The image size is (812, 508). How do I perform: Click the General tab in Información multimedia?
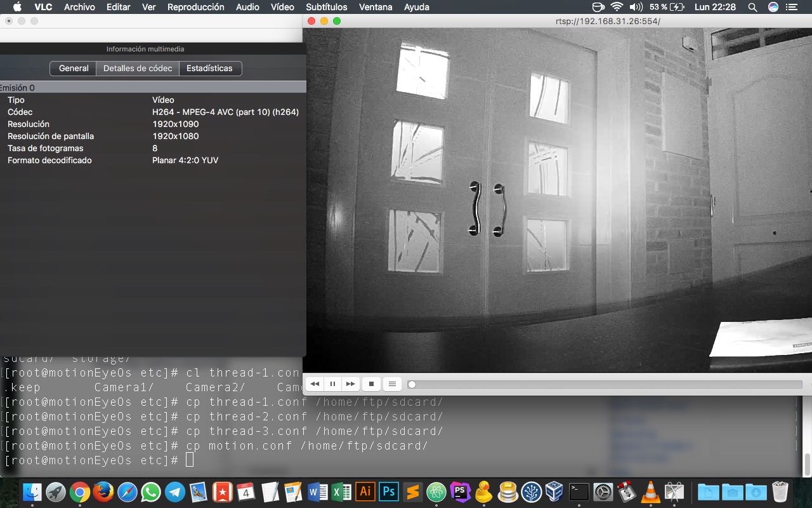point(73,68)
